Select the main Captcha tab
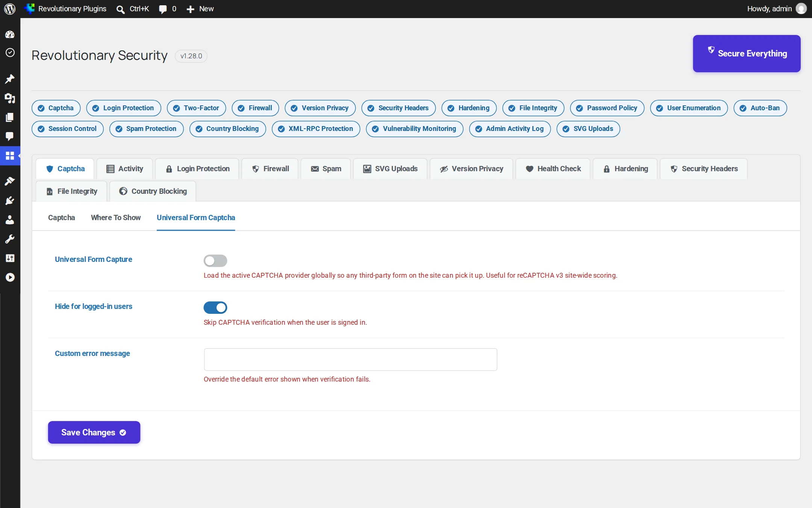 tap(65, 169)
